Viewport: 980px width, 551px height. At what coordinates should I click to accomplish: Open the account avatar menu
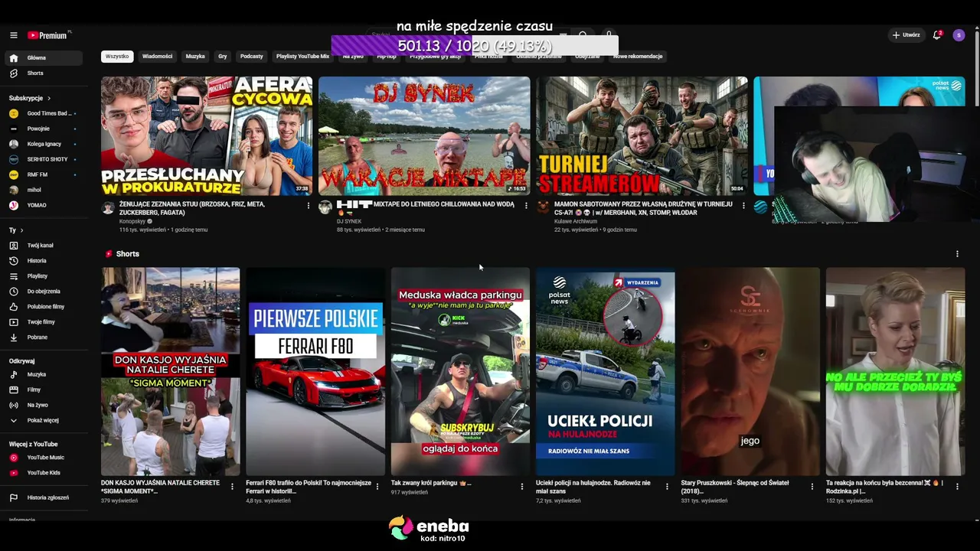tap(959, 35)
